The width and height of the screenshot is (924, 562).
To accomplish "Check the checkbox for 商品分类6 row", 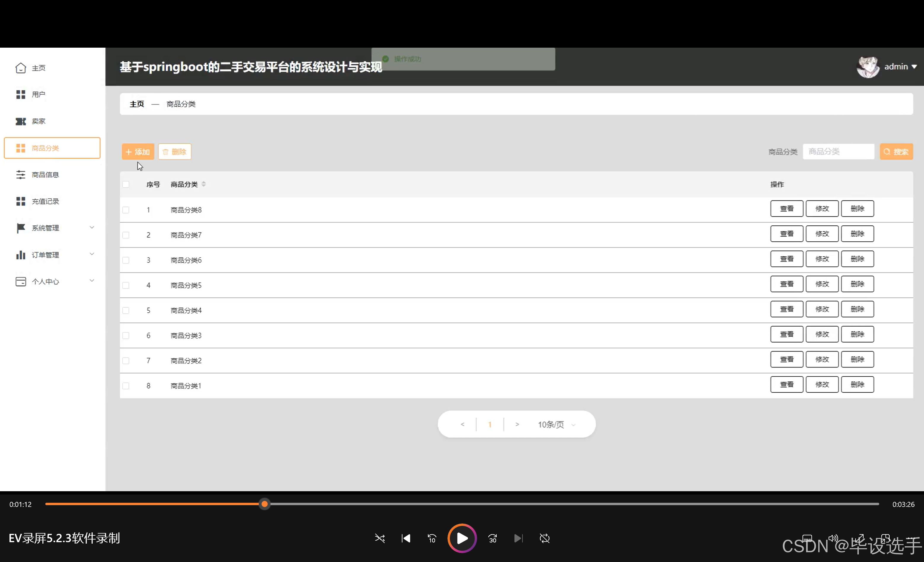I will (x=126, y=260).
